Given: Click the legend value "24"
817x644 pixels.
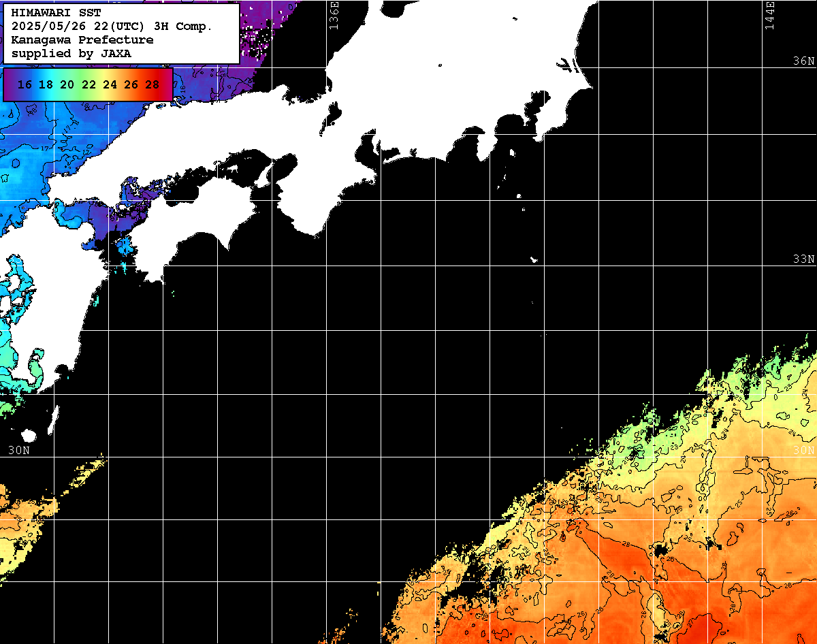Looking at the screenshot, I should point(110,84).
